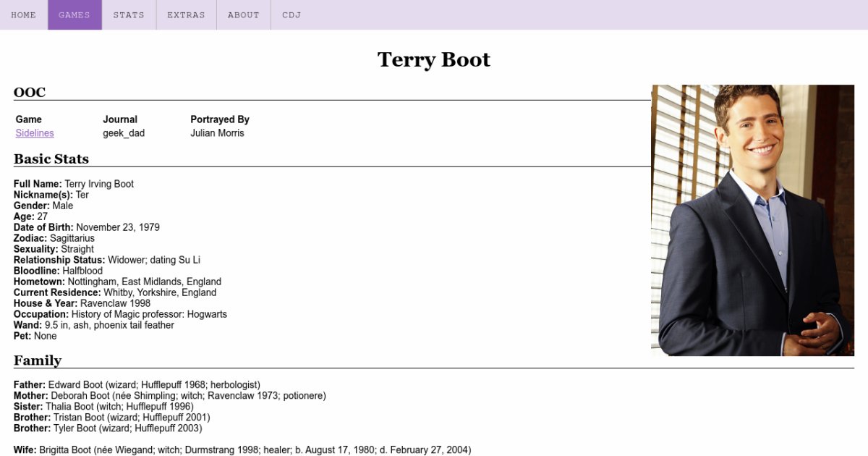The height and width of the screenshot is (456, 868).
Task: Click the Terry Boot page title
Action: pyautogui.click(x=434, y=59)
